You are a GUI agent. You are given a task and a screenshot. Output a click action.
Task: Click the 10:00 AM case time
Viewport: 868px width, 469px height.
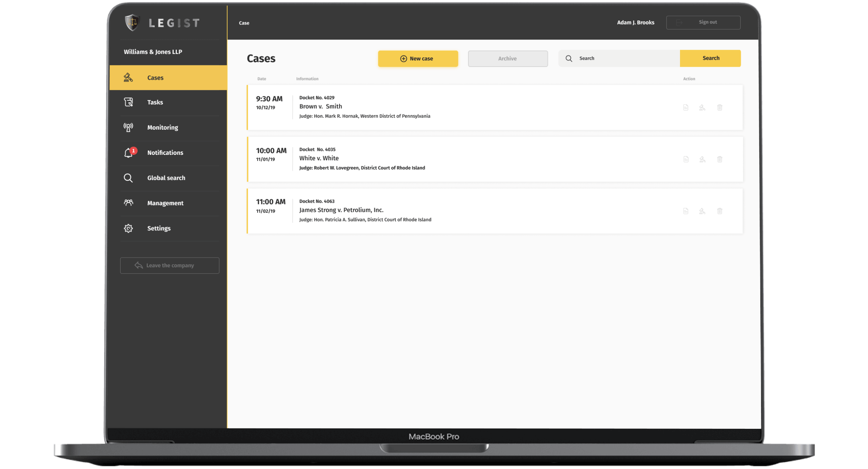click(x=271, y=150)
